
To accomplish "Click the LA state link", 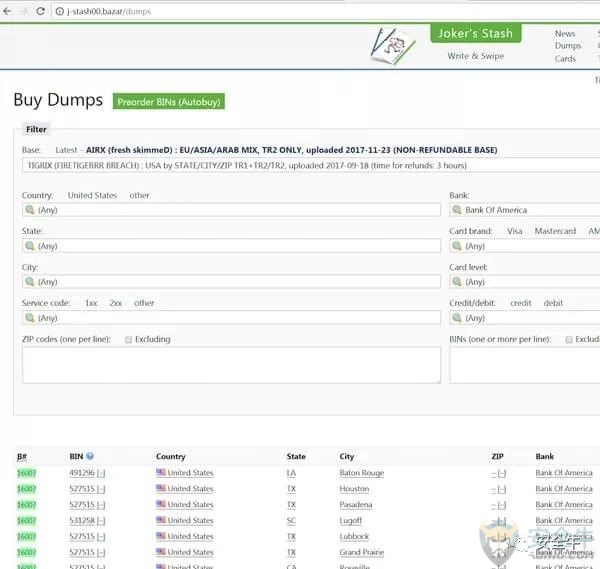I will [x=291, y=473].
